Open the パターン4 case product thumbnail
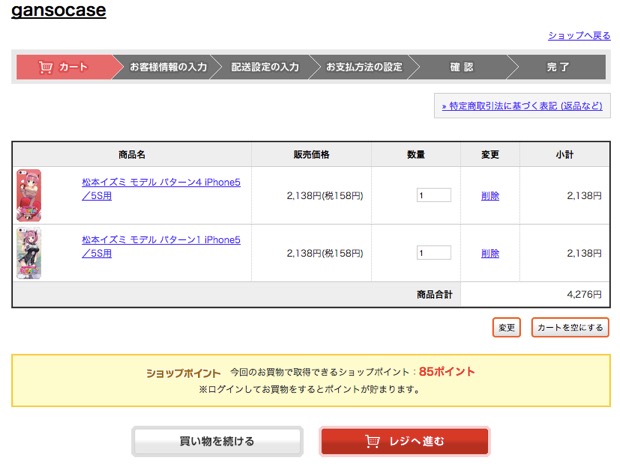The image size is (620, 467). [29, 195]
